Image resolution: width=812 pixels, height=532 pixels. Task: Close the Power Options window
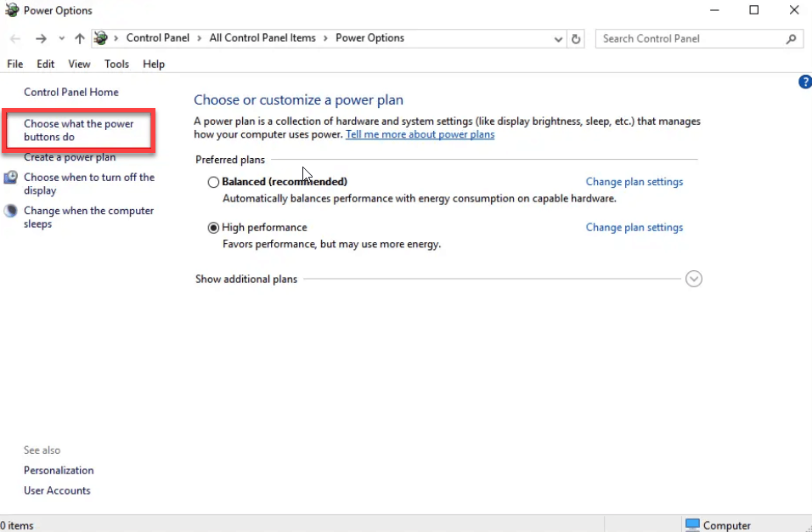click(794, 10)
